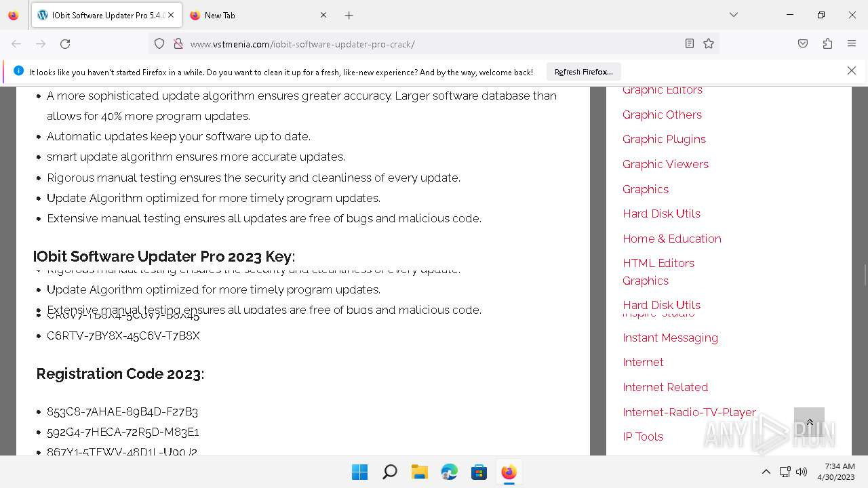The width and height of the screenshot is (868, 488).
Task: Click the network status tray icon
Action: click(785, 472)
